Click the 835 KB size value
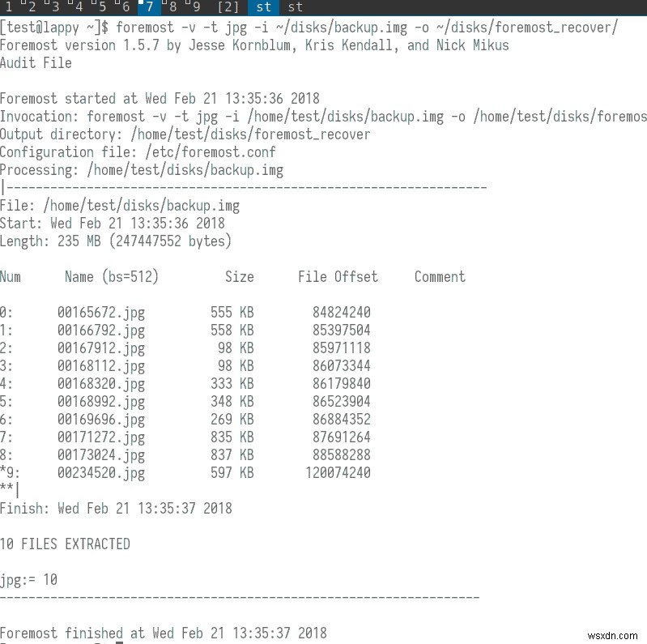Screen dimensions: 647x644 pyautogui.click(x=232, y=437)
